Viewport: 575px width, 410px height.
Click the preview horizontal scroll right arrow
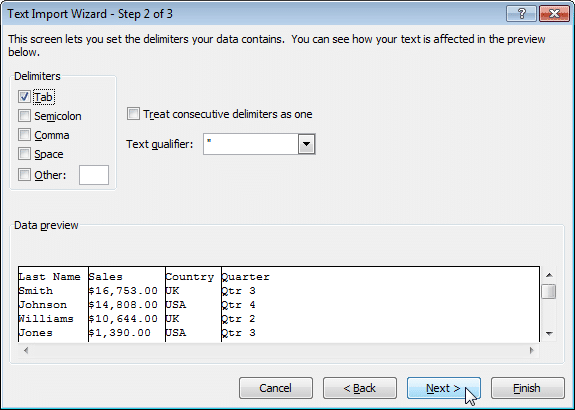point(531,350)
